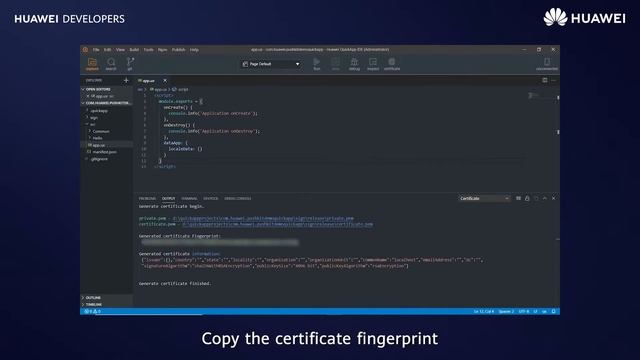Open the Build menu

134,50
